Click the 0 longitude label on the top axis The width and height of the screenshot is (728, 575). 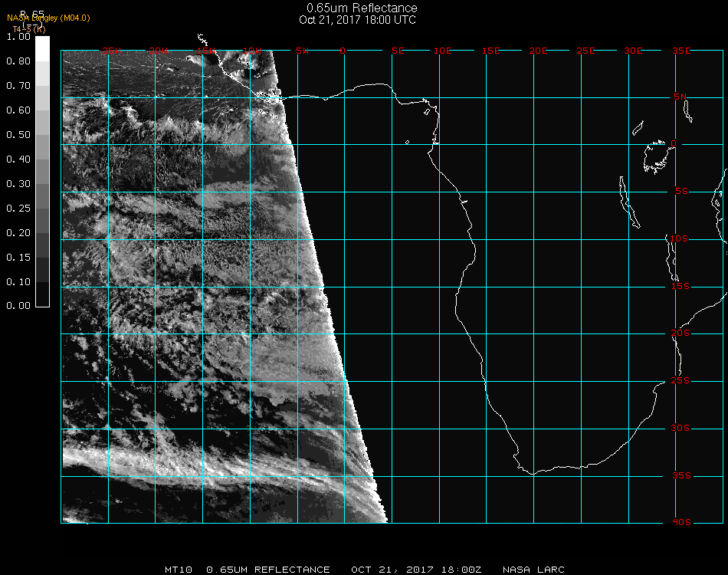click(x=343, y=51)
